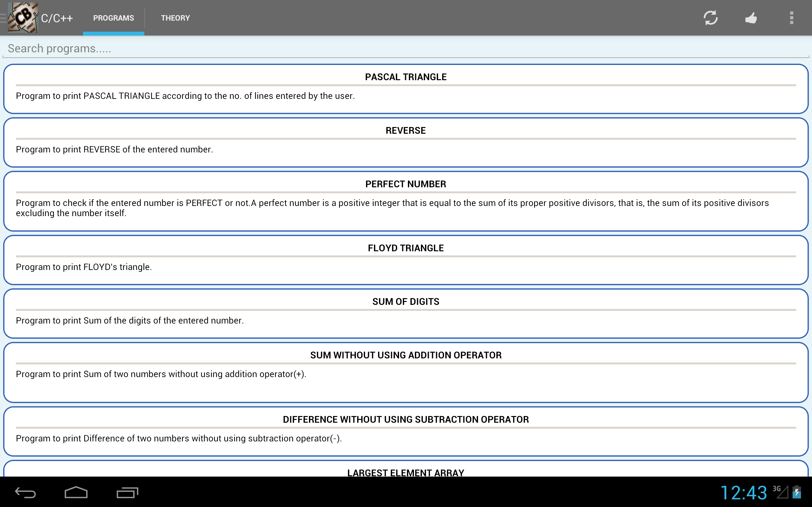Tap the LARGEST ELEMENT ARRAY card
Screen dimensions: 812x507
click(406, 470)
